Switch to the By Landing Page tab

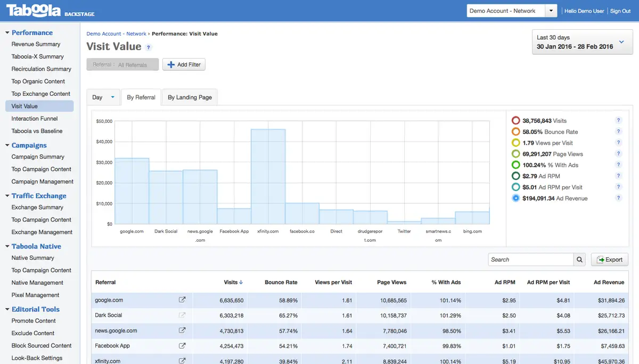pos(190,97)
